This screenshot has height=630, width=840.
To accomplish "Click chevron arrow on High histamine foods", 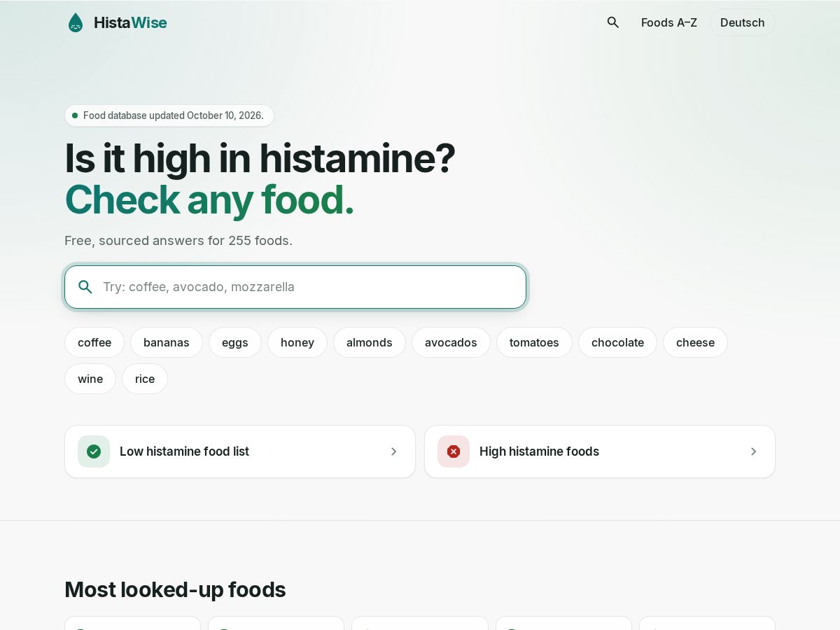I will 754,451.
